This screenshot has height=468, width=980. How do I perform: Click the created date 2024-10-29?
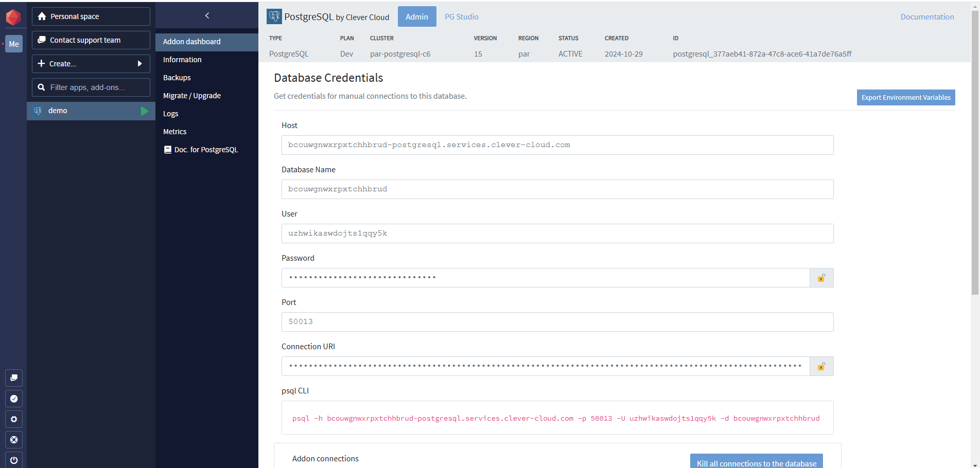[623, 54]
